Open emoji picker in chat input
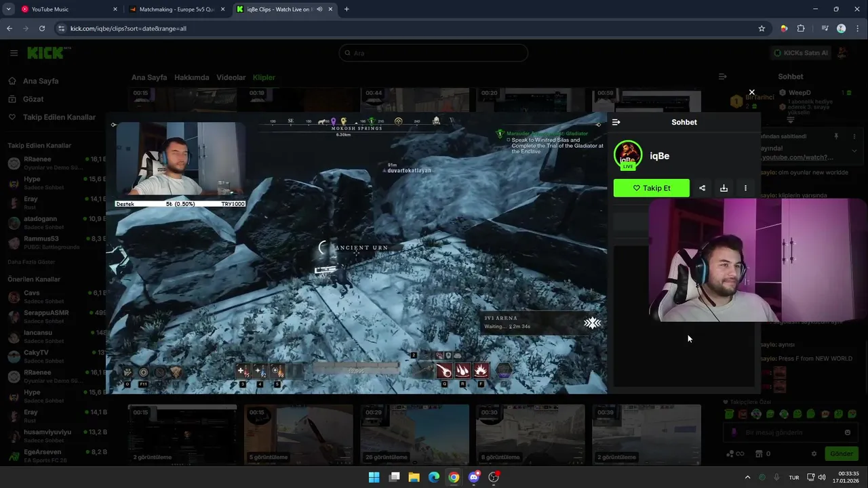This screenshot has height=488, width=868. pos(848,432)
